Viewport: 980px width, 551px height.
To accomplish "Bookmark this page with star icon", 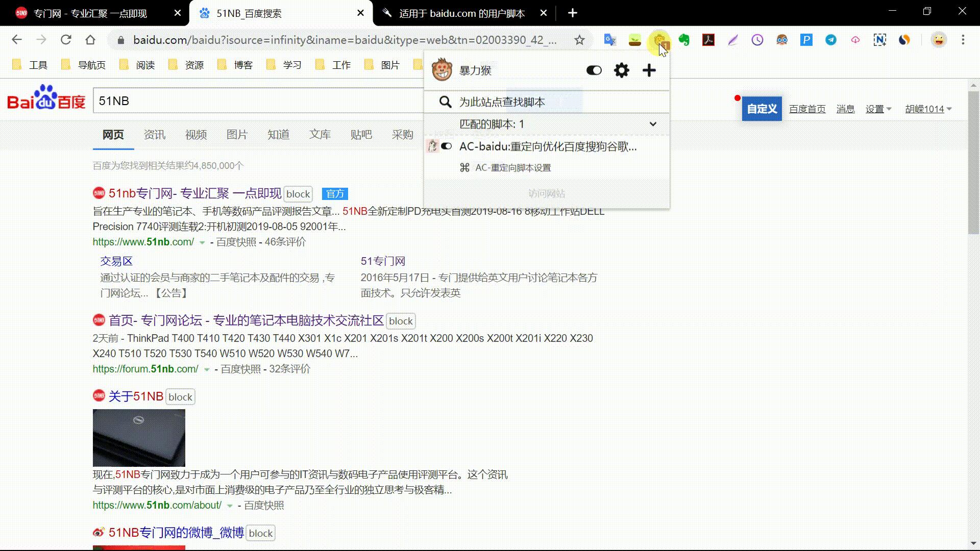I will click(x=579, y=40).
